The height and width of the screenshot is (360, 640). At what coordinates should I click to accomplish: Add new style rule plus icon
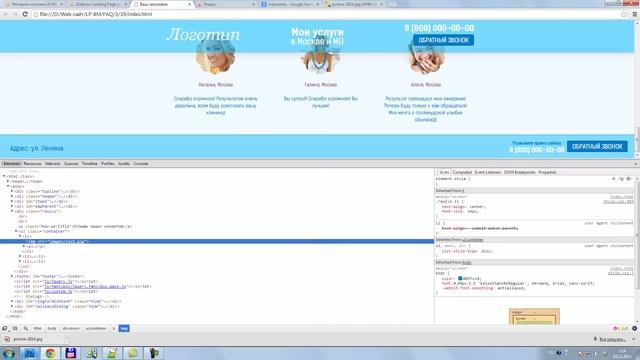click(x=613, y=179)
